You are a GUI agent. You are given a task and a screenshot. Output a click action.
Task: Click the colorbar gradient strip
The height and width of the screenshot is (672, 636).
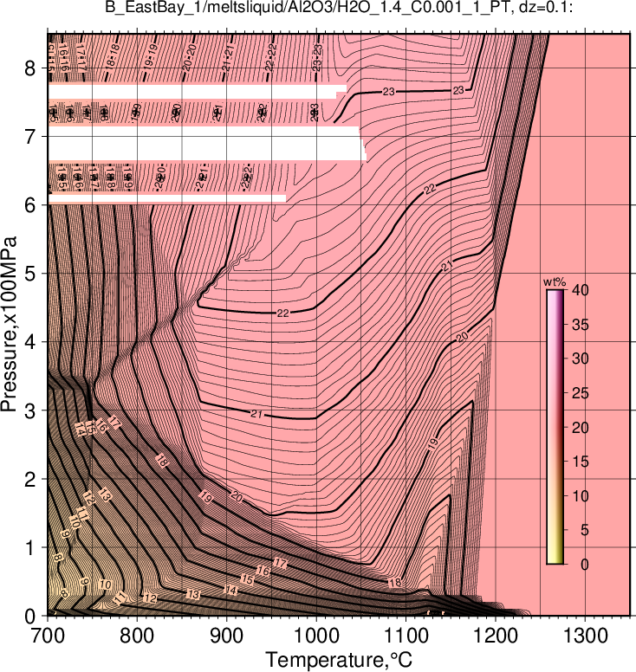click(555, 427)
